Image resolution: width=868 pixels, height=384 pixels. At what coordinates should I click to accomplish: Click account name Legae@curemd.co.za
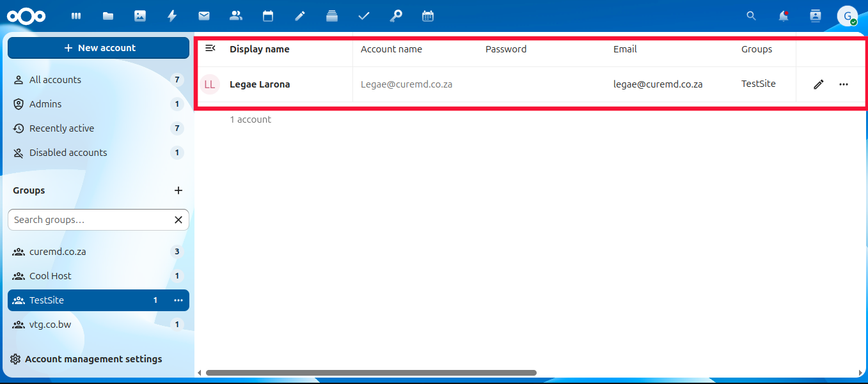coord(407,84)
